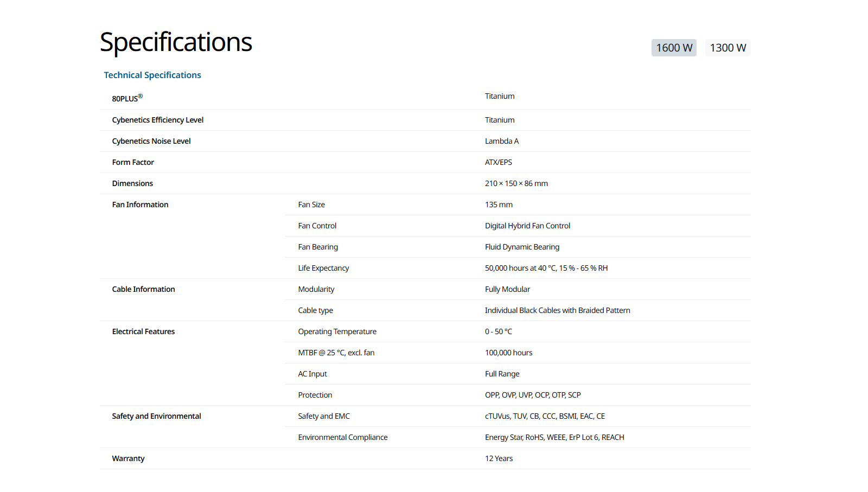
Task: Click the Electrical Features section label
Action: [x=143, y=331]
